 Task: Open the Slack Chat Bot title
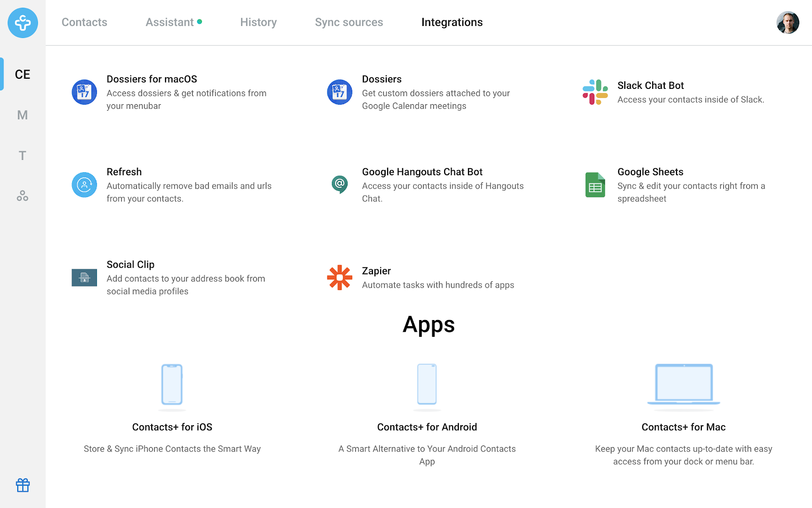(651, 85)
